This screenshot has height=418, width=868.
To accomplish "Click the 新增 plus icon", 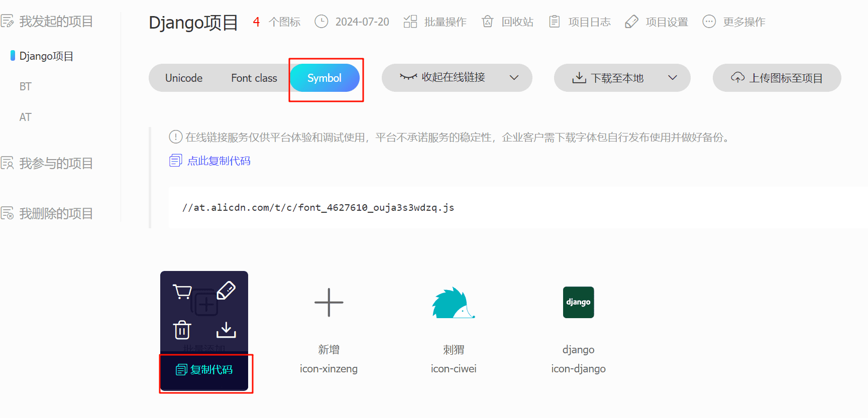I will coord(329,302).
